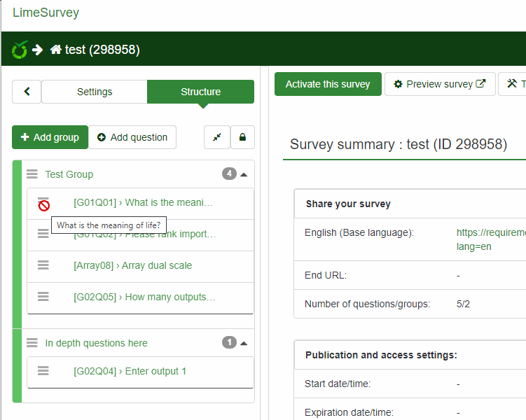Collapse the Test Group caret

[244, 174]
